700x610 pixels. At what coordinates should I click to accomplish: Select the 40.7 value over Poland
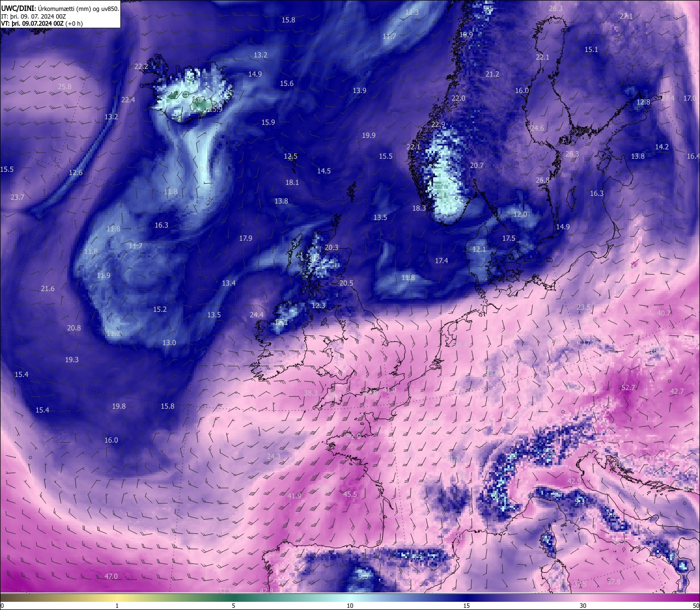[663, 313]
